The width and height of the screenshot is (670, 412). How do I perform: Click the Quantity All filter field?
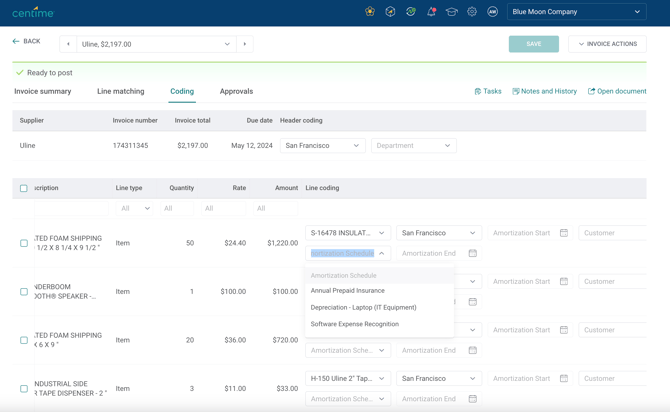[177, 208]
